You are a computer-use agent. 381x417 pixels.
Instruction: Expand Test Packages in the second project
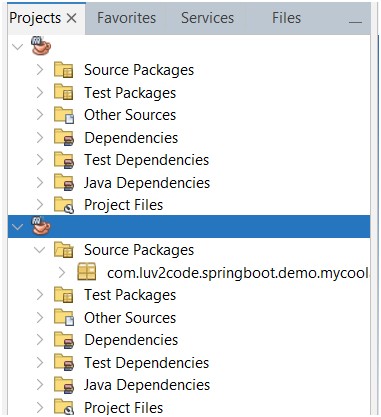(x=40, y=295)
